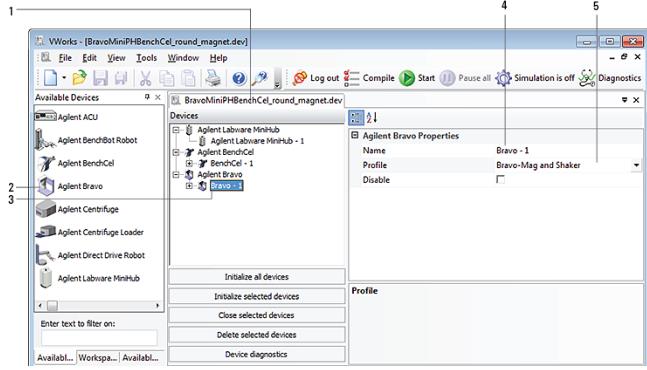Create a new file with the New icon
Screen dimensions: 647x370
(x=51, y=78)
